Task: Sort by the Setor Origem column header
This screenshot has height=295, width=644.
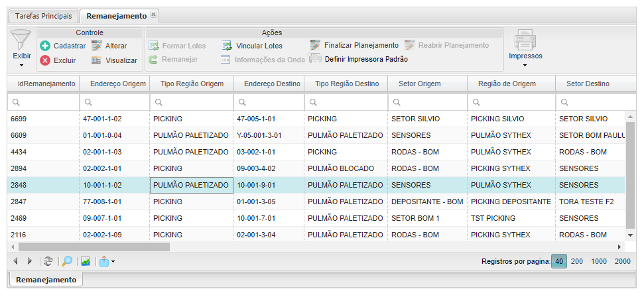Action: click(x=420, y=84)
